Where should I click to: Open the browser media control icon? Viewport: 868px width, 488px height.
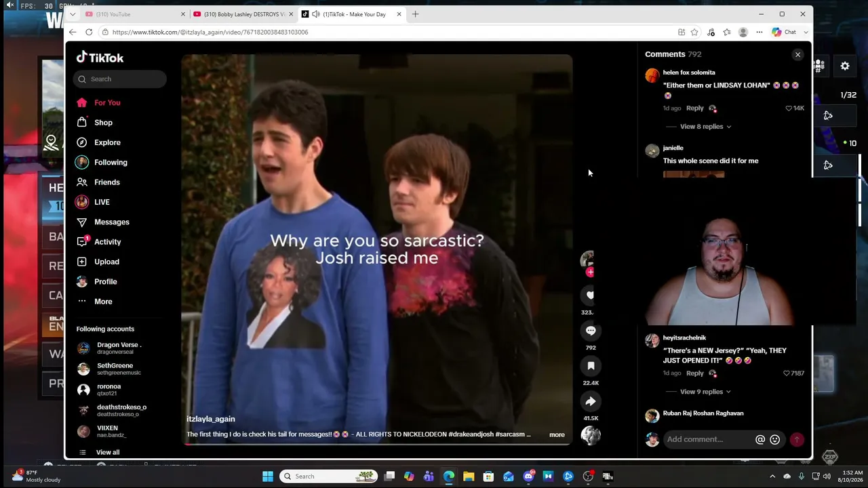711,32
